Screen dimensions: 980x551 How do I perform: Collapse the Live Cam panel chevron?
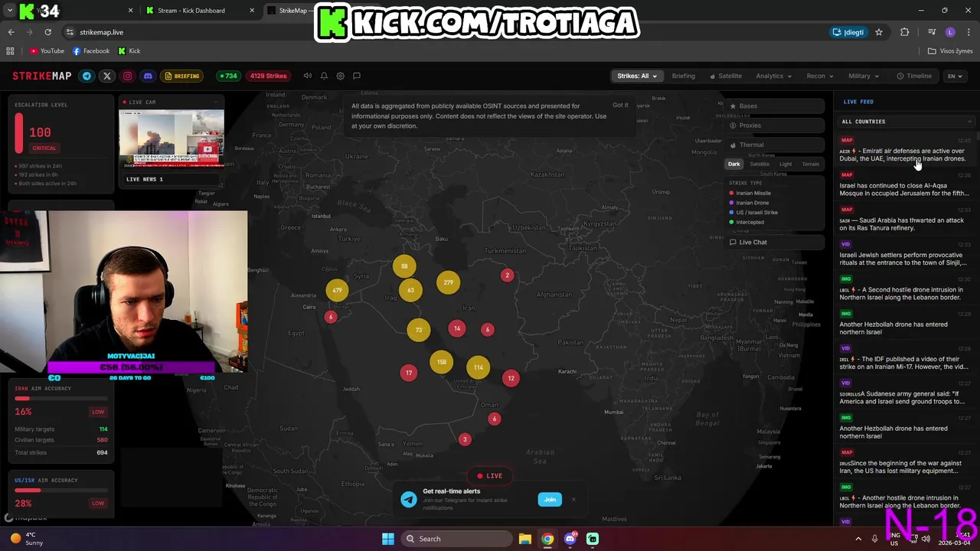pos(216,102)
